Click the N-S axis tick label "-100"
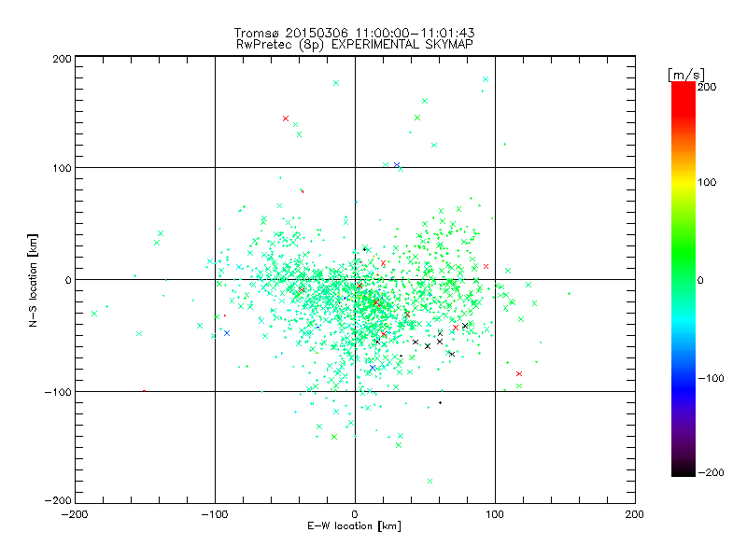The height and width of the screenshot is (560, 747). [x=58, y=392]
